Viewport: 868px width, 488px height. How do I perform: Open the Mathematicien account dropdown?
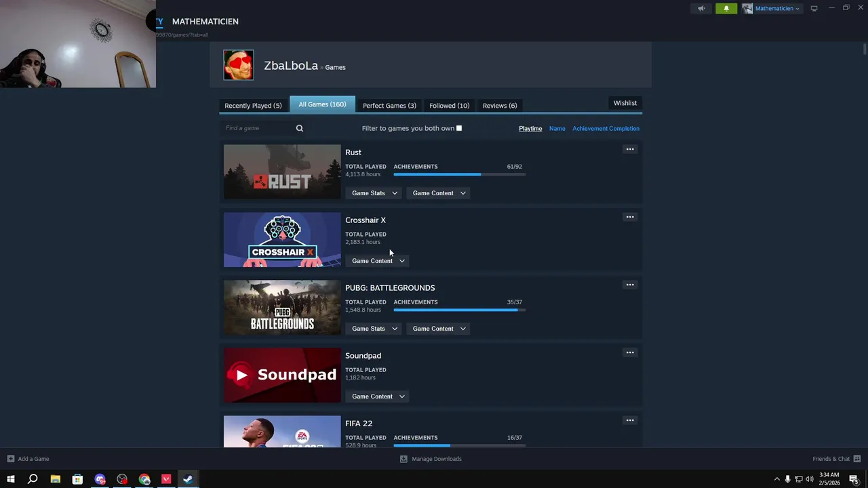(x=772, y=8)
